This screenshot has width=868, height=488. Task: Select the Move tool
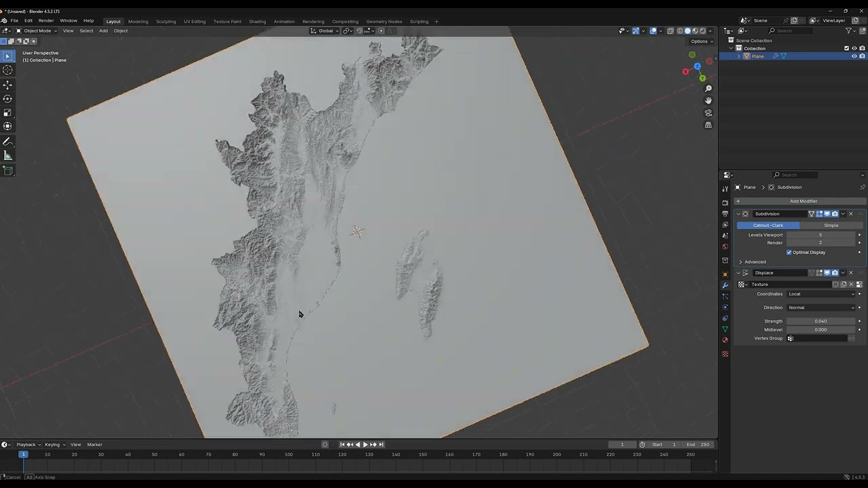click(7, 85)
